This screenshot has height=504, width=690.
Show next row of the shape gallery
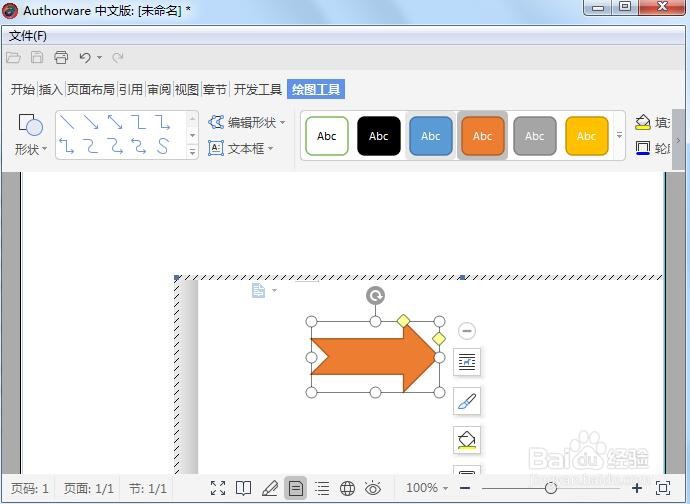(192, 135)
